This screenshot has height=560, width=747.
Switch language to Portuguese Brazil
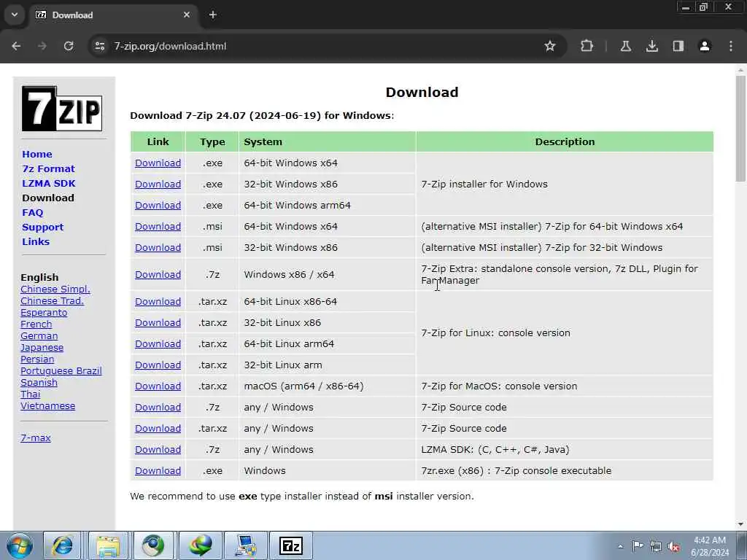pos(61,371)
